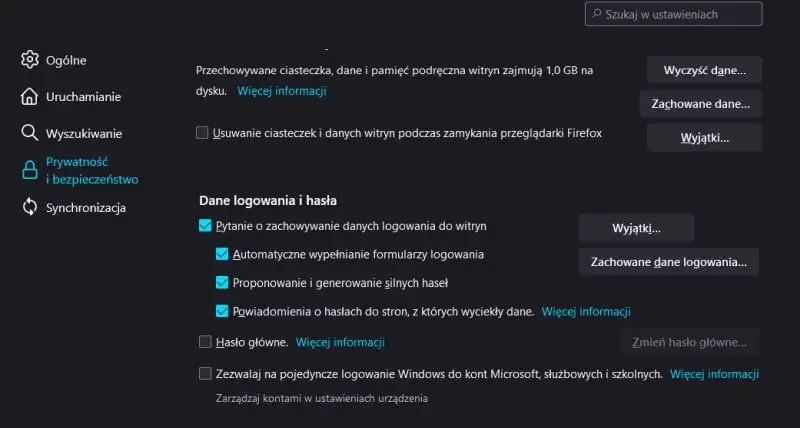
Task: Click the Wyszukiwanie magnifier icon
Action: [30, 133]
